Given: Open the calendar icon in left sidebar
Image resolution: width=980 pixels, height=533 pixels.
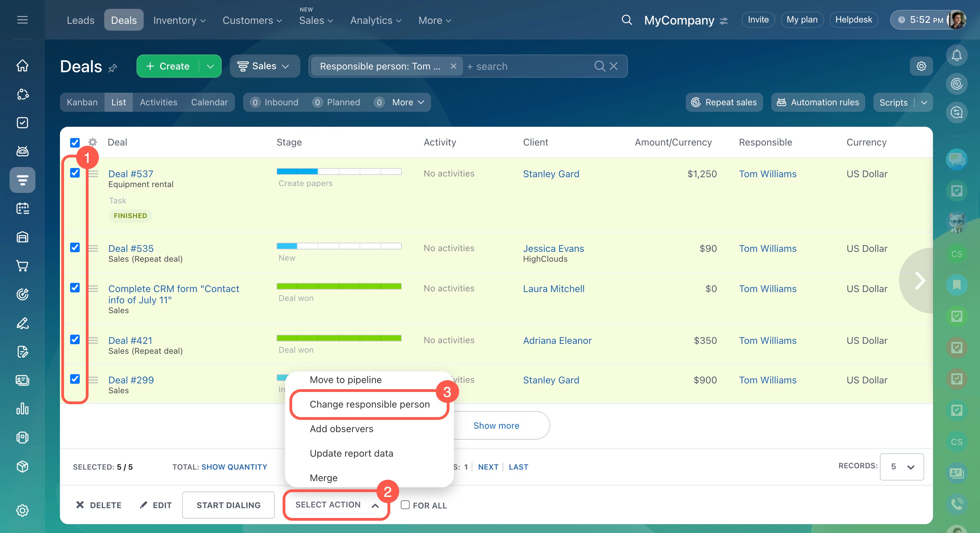Looking at the screenshot, I should point(22,208).
